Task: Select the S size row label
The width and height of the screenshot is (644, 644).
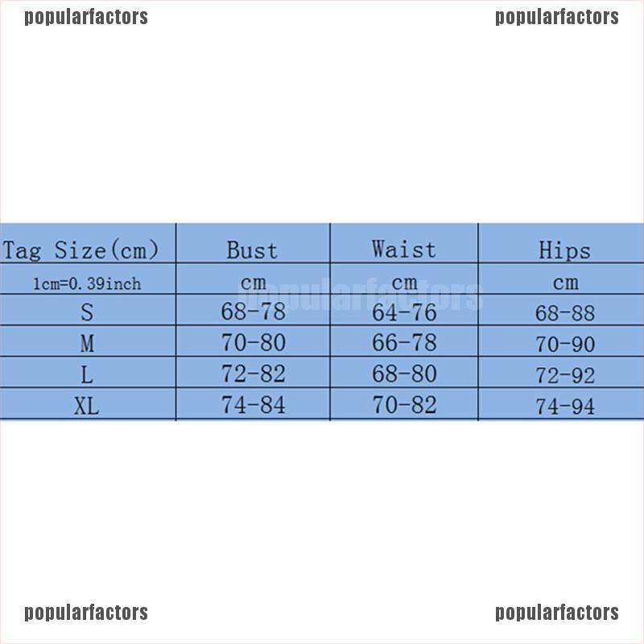Action: click(x=87, y=312)
